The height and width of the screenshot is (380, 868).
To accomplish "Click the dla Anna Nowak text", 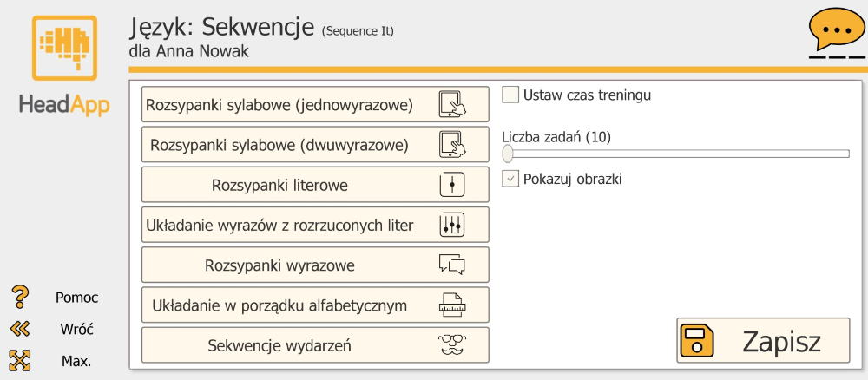I will click(188, 51).
